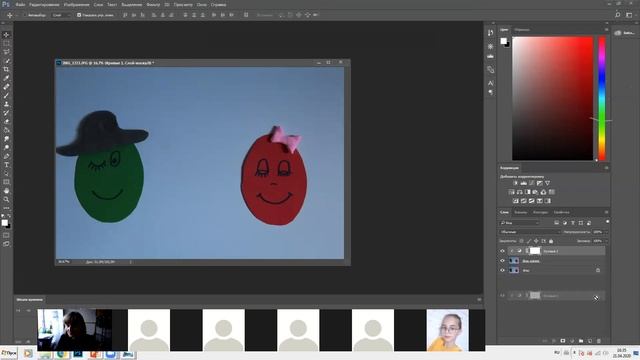The height and width of the screenshot is (360, 640).
Task: Select the Eyedropper tool
Action: (x=6, y=78)
